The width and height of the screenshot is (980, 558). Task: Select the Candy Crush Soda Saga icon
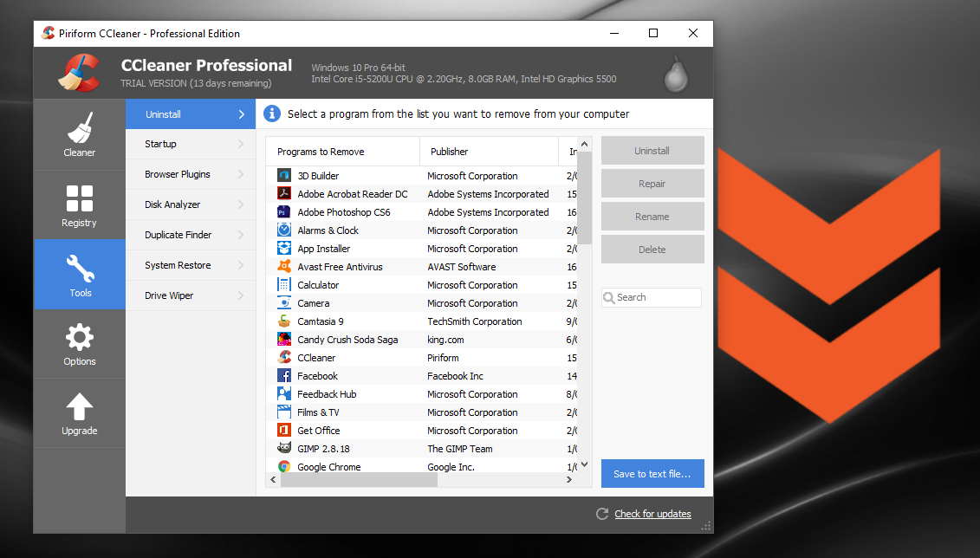pyautogui.click(x=283, y=340)
